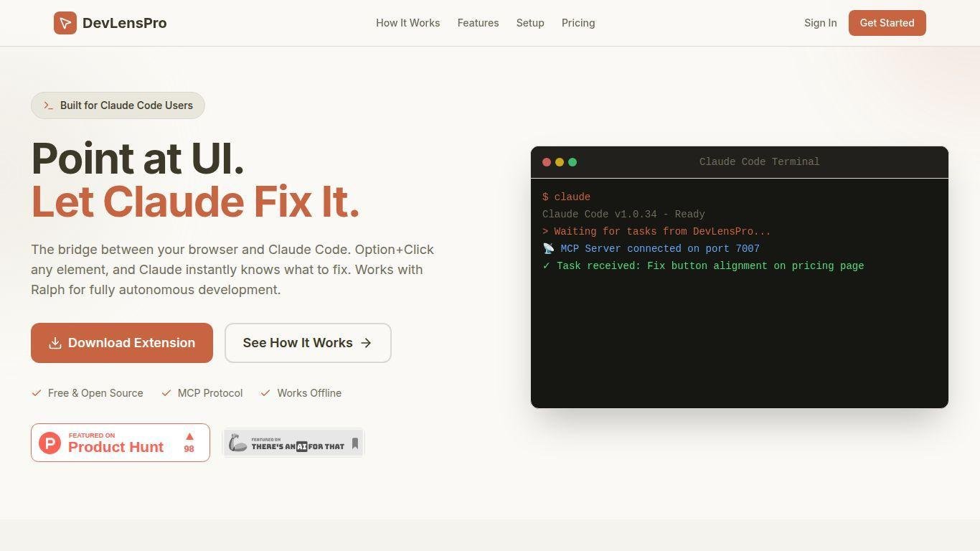Click the download icon on Download Extension

click(x=55, y=343)
